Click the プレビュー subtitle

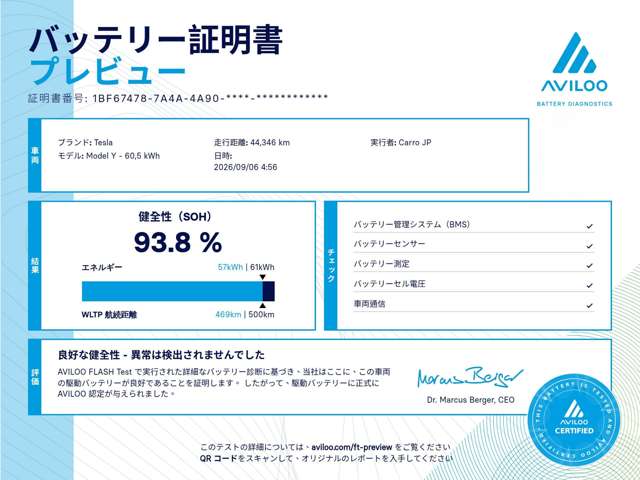click(108, 72)
